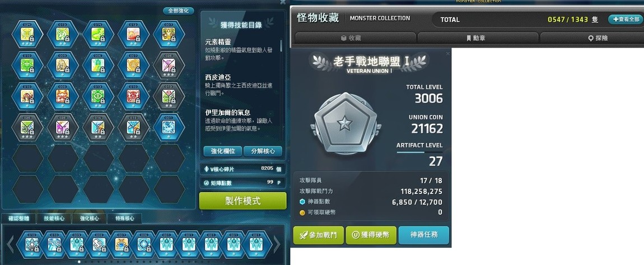Click the skill list scrollbar
This screenshot has width=644, height=265.
281,46
